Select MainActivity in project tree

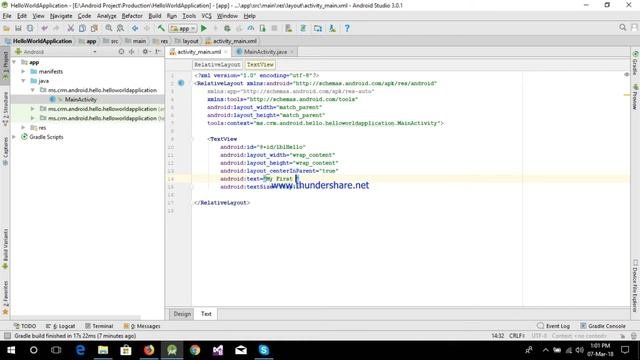pos(80,100)
